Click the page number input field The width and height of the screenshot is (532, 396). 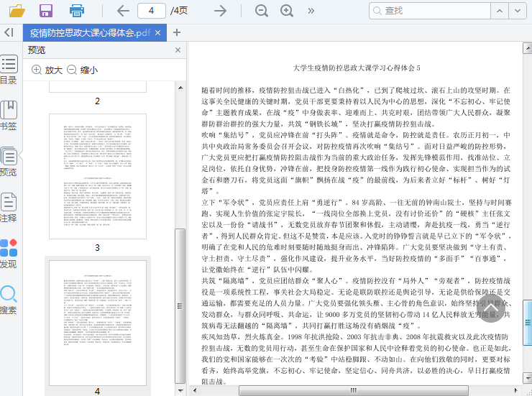tap(151, 11)
